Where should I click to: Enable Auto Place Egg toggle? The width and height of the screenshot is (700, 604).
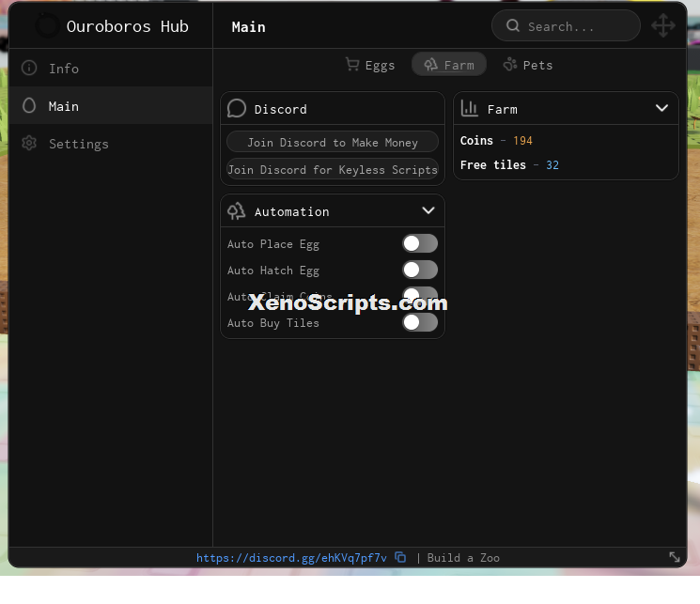pos(420,243)
